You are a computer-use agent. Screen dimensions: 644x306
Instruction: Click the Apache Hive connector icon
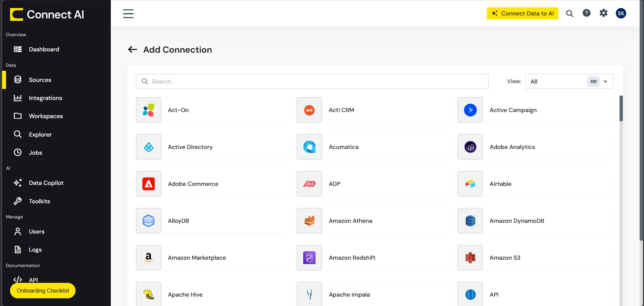[148, 294]
